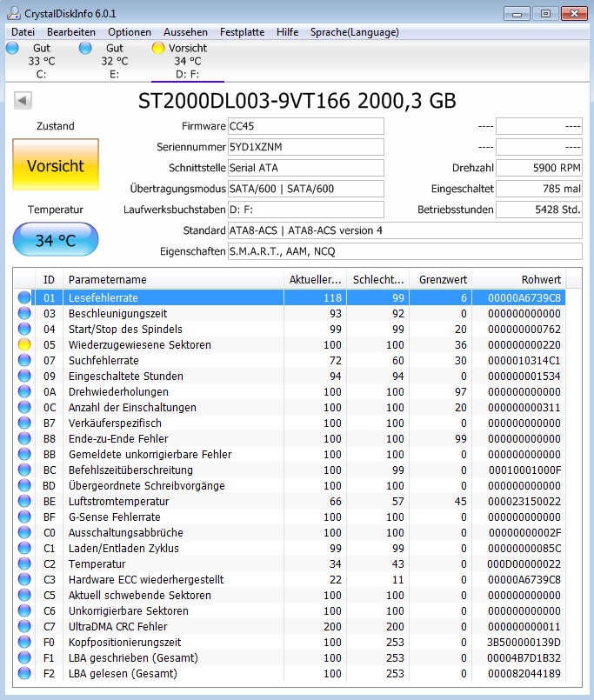Open the Sprache(Language) menu
Viewport: 594px width, 700px height.
pos(355,32)
